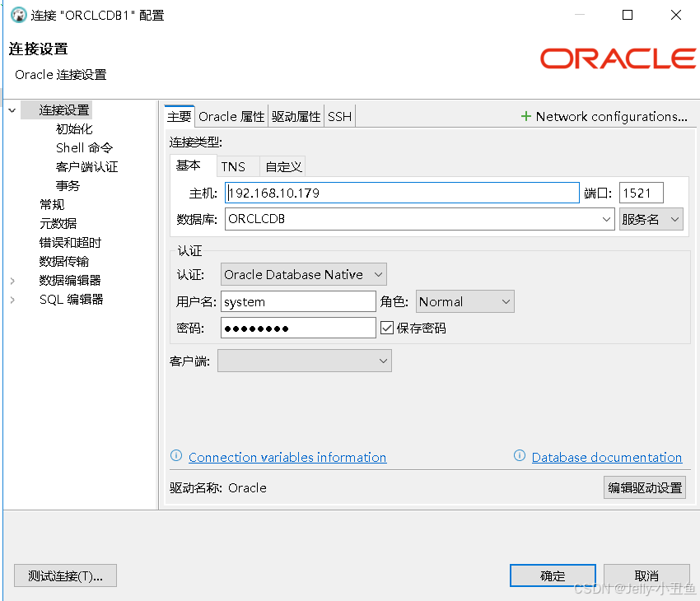Click the 密码 password field
The height and width of the screenshot is (601, 700).
tap(298, 328)
